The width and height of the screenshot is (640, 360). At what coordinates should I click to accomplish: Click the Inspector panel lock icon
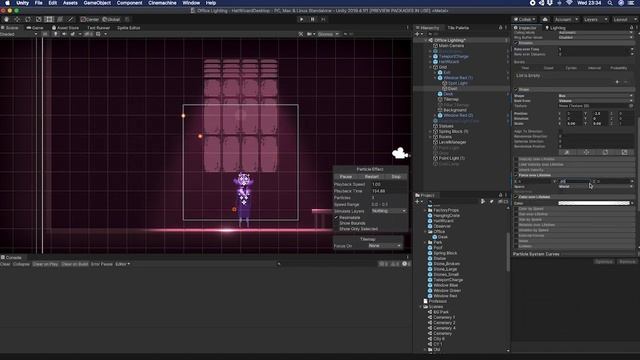tap(631, 28)
